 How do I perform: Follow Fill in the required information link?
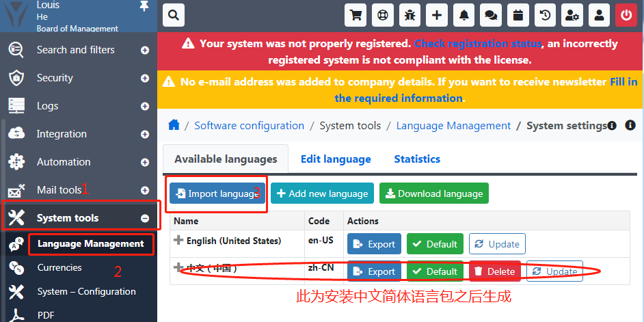coord(485,90)
